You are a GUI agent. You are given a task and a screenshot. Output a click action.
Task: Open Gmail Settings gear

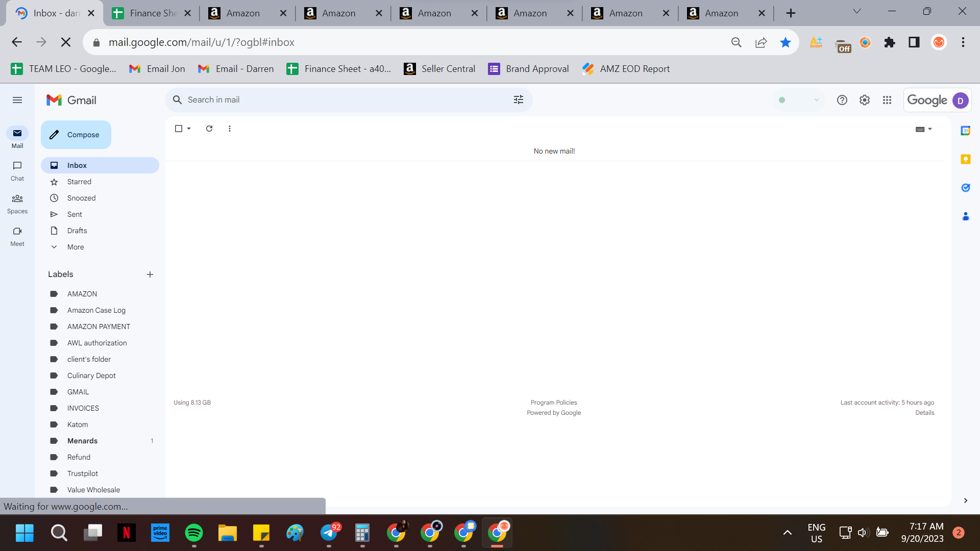coord(865,100)
